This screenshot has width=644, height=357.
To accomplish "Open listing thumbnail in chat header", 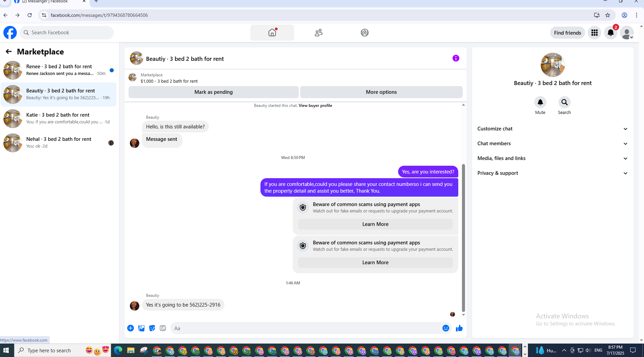I will [136, 58].
